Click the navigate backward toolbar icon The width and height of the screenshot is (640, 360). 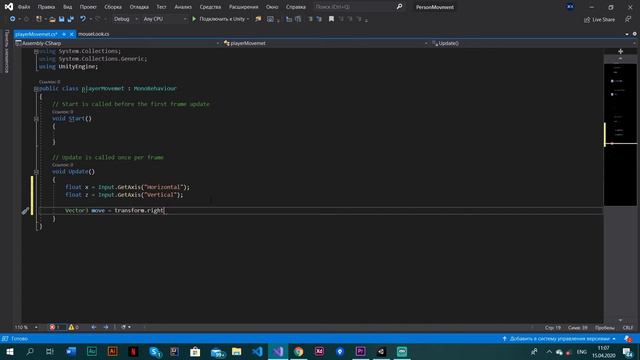click(13, 19)
